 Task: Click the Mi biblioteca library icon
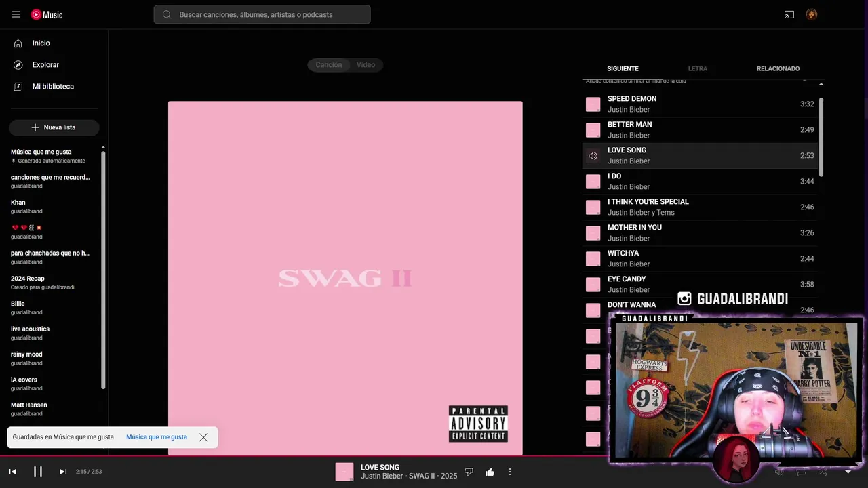[x=18, y=87]
